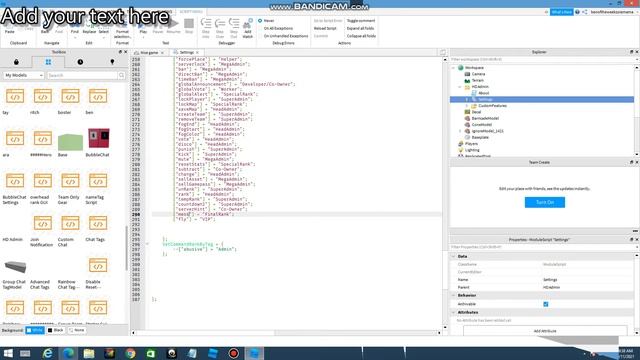
Task: Click Collapse all folds action
Action: 361,36
